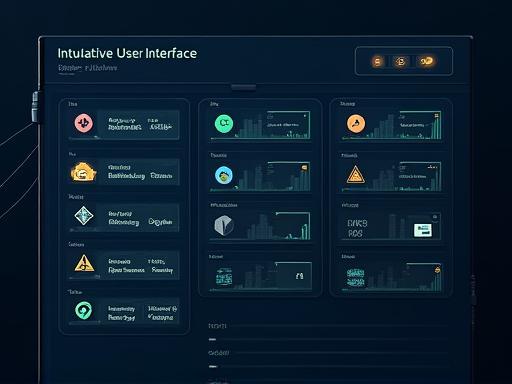Screen dimensions: 512x384
Task: Open the bar chart beside the orange warning triangle
Action: 404,176
